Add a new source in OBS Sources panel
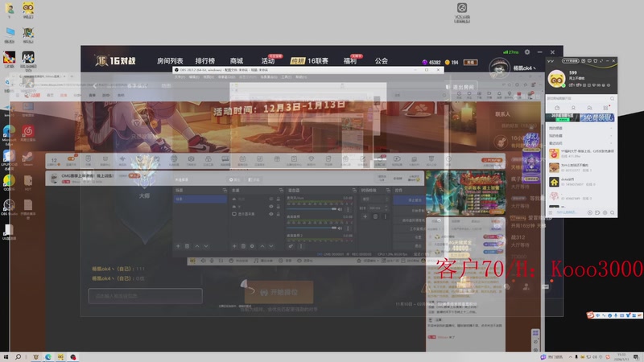The image size is (644, 362). point(234,246)
